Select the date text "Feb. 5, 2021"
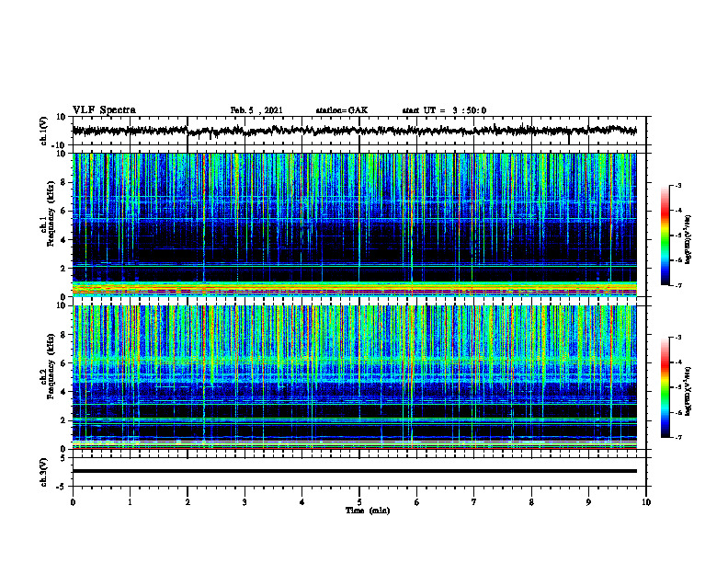The height and width of the screenshot is (563, 728). point(256,110)
